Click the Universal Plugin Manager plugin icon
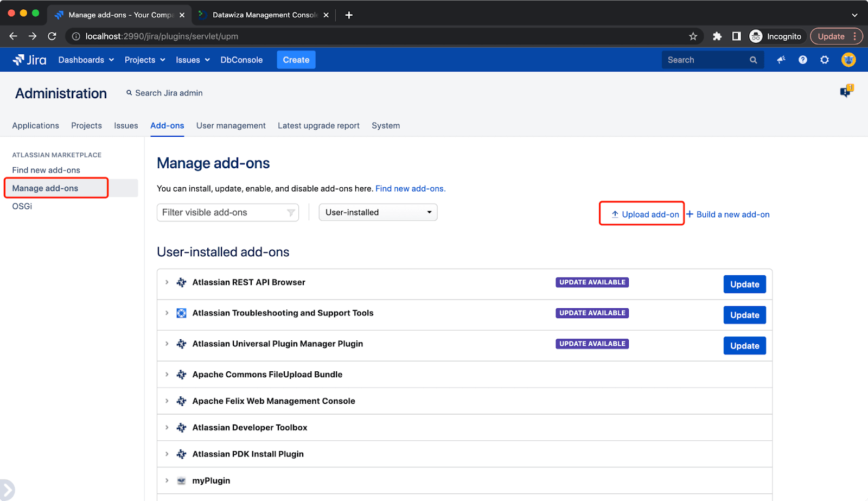 182,344
